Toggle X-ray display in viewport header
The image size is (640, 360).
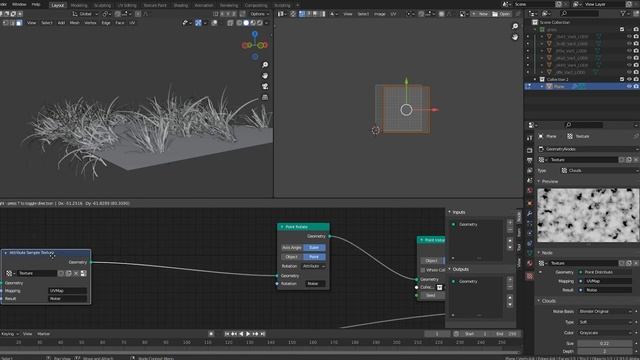(230, 23)
